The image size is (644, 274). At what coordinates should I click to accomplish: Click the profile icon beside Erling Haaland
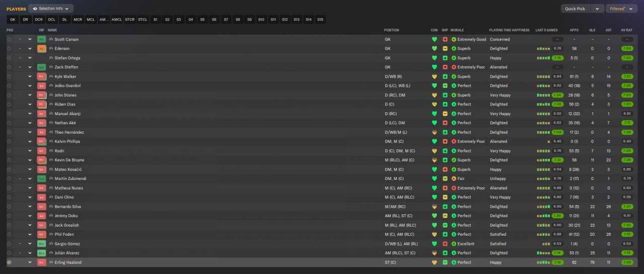(x=51, y=262)
